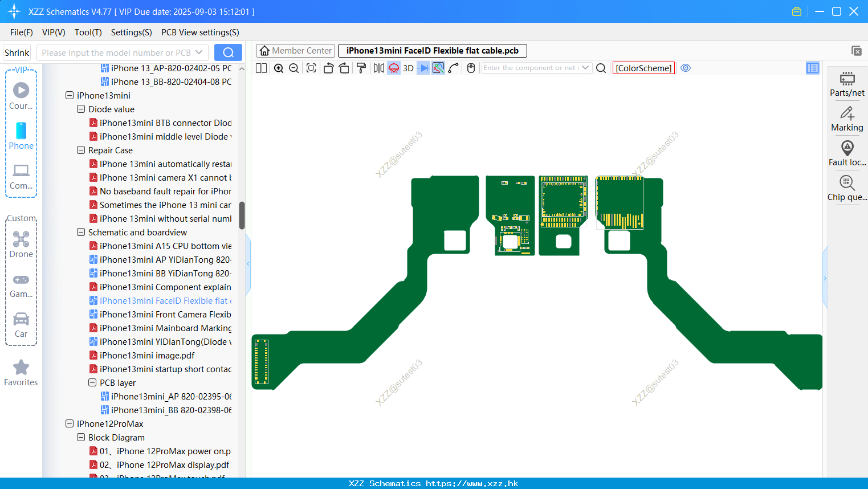The width and height of the screenshot is (868, 489).
Task: Fit the PCB to the window
Action: point(311,68)
